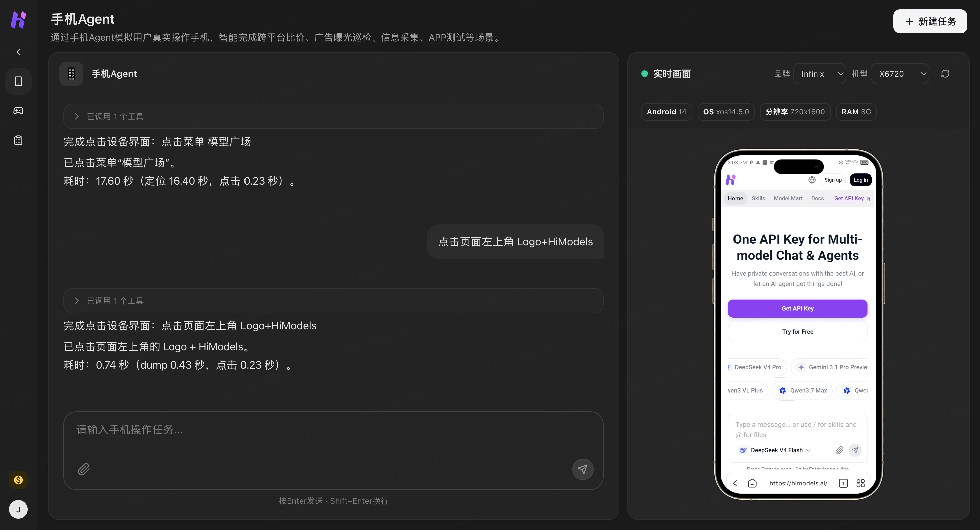Click the phone browser URL himodels.ai
980x530 pixels.
[798, 483]
